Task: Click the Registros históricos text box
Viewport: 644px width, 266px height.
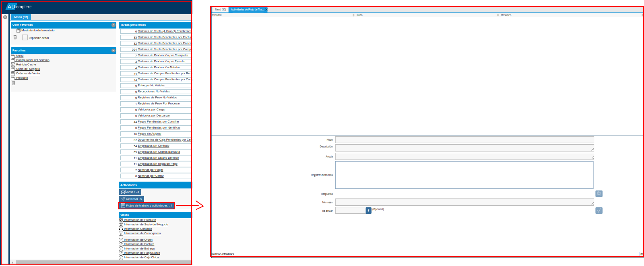Action: pos(464,175)
